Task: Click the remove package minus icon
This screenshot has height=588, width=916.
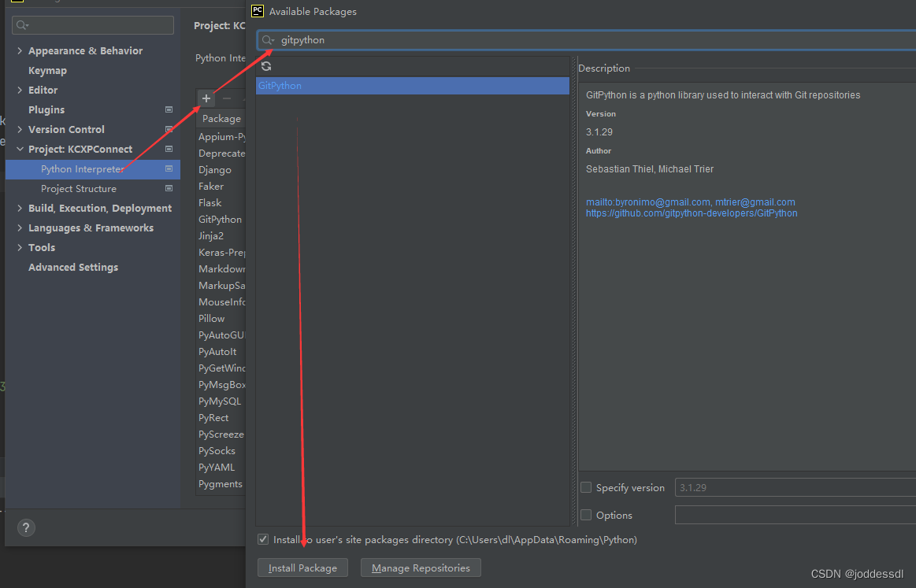Action: click(x=227, y=98)
